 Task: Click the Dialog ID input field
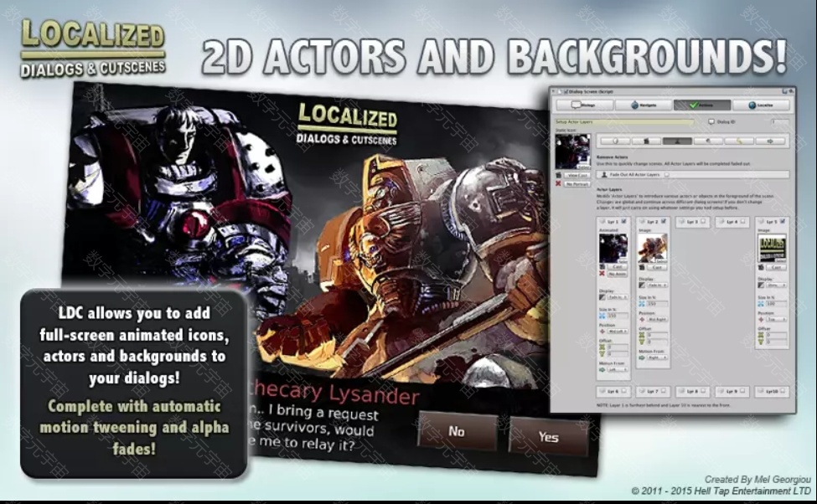(780, 122)
